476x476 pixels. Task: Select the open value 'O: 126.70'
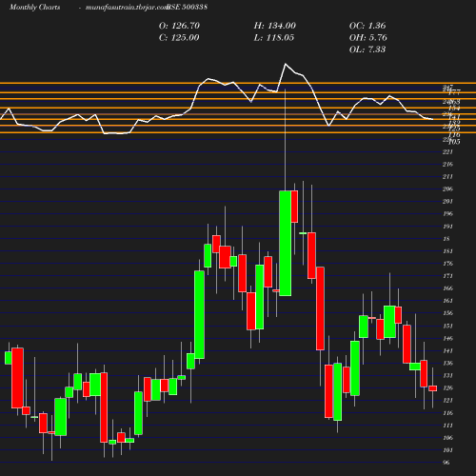coord(179,26)
